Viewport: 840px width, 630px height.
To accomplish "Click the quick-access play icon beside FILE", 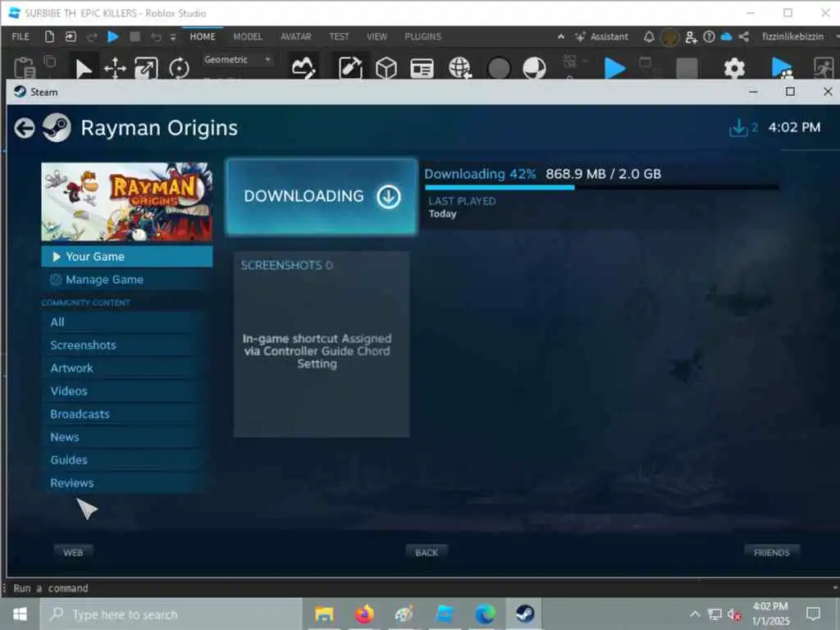I will (x=112, y=36).
